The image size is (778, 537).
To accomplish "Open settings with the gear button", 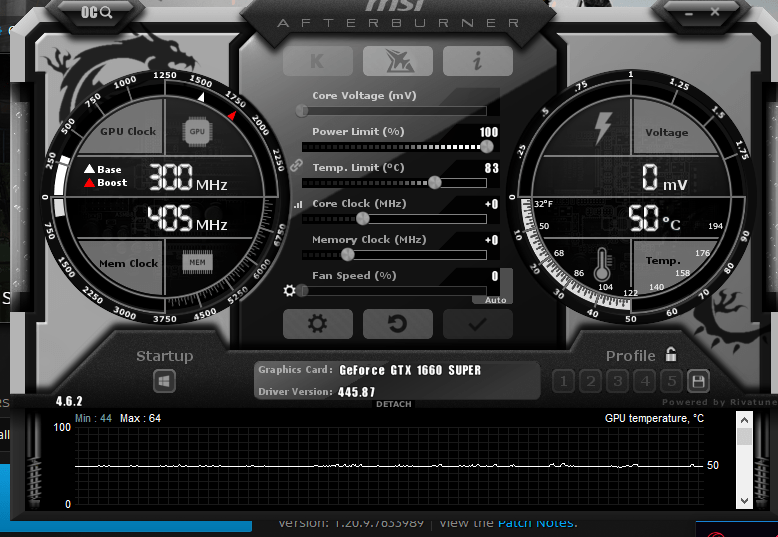I will tap(318, 324).
